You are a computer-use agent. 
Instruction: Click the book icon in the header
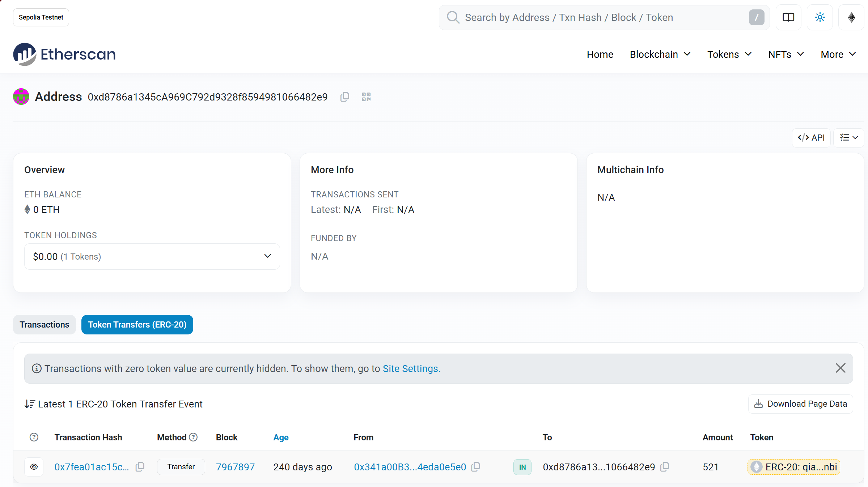(788, 17)
